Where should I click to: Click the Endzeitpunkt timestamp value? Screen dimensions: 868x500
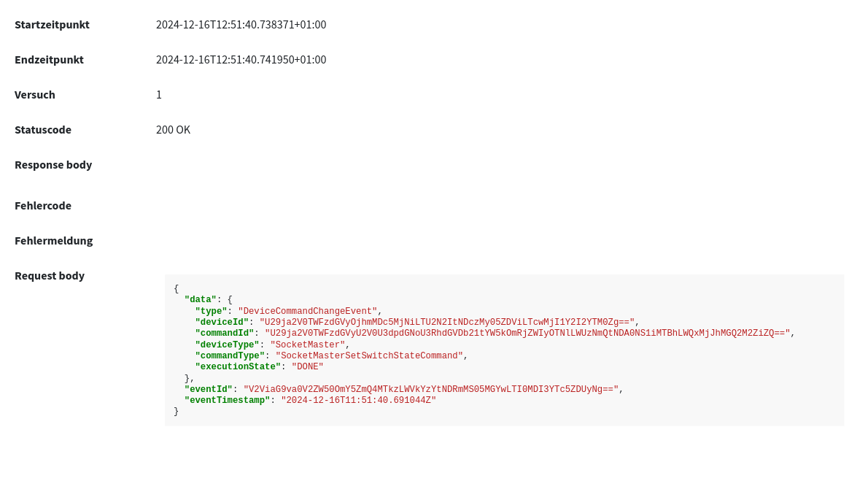coord(241,59)
